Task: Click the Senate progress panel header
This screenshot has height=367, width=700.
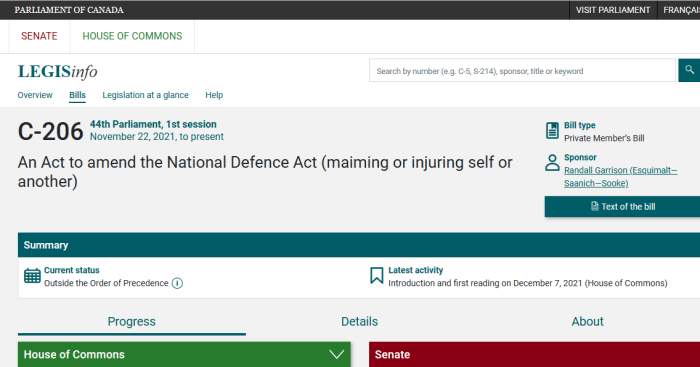Action: tap(534, 354)
